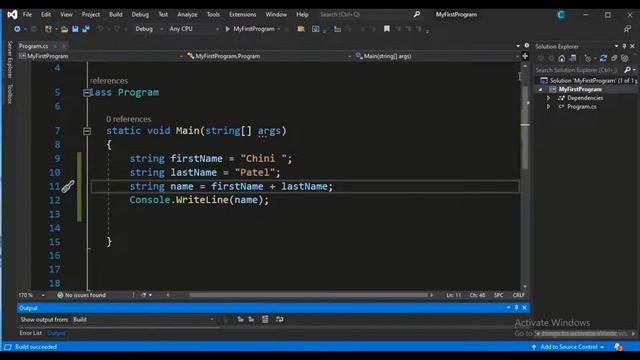Screen dimensions: 640x360
Task: Click the Home icon in Solution Explorer
Action: point(562,58)
